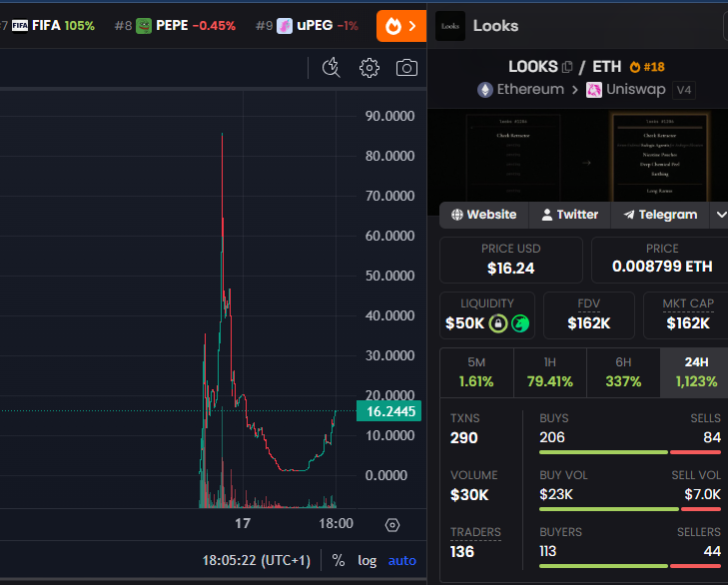Click the 18:05:22 (UTC+1) timezone selector
Image resolution: width=728 pixels, height=585 pixels.
point(257,561)
